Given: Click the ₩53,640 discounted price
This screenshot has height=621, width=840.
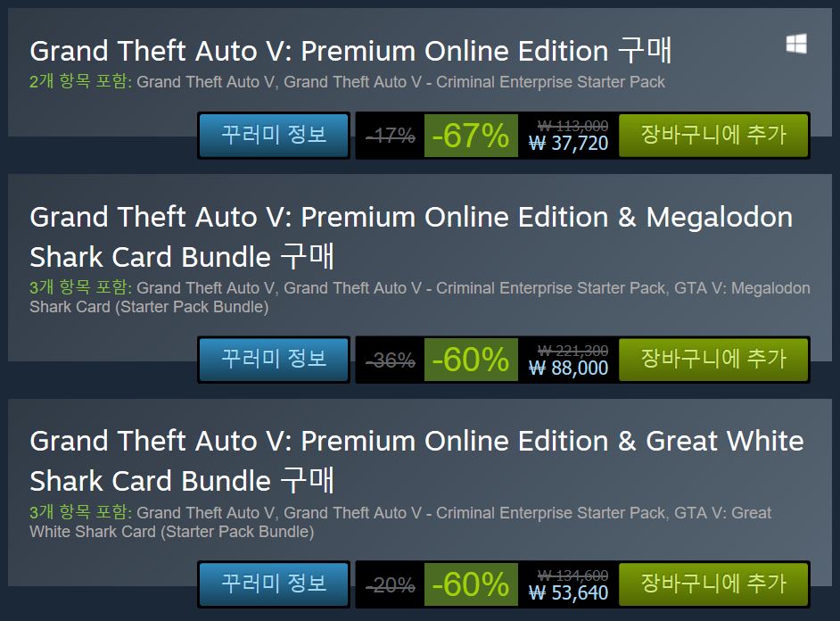Looking at the screenshot, I should pos(568,592).
